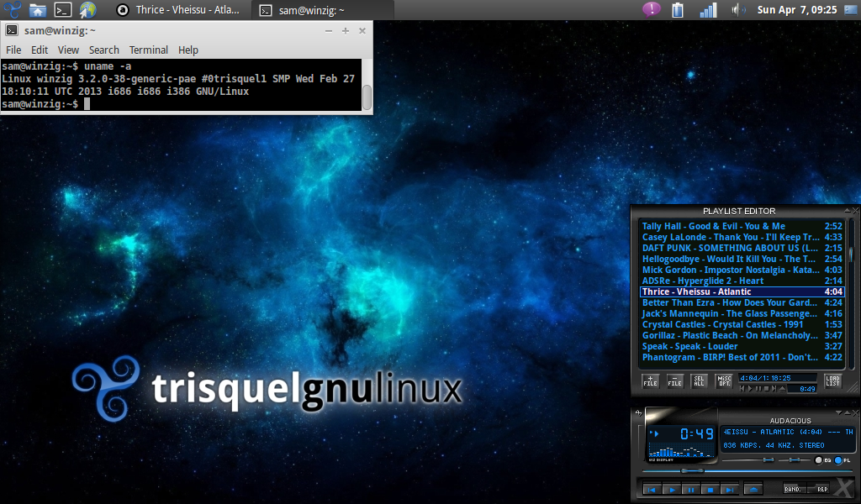The height and width of the screenshot is (504, 861).
Task: Open the terminal Search menu
Action: coord(104,50)
